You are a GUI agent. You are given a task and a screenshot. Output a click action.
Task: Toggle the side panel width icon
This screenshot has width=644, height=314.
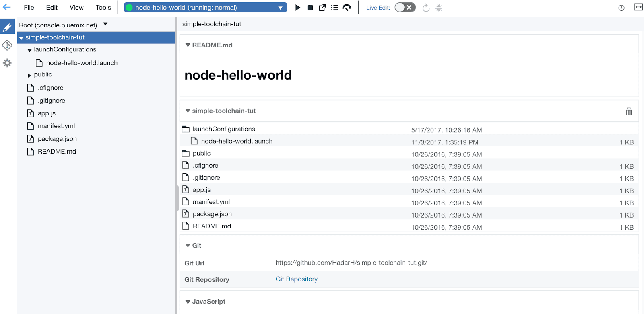[x=638, y=7]
